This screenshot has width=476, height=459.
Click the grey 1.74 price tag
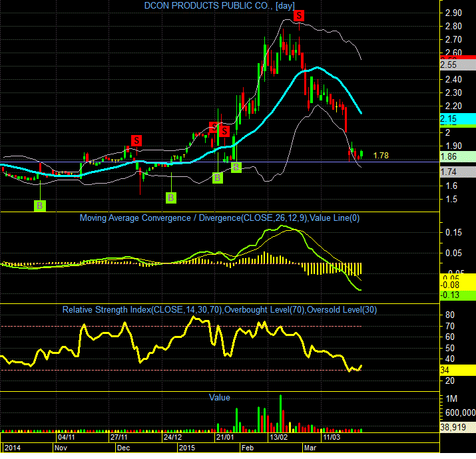tap(458, 172)
